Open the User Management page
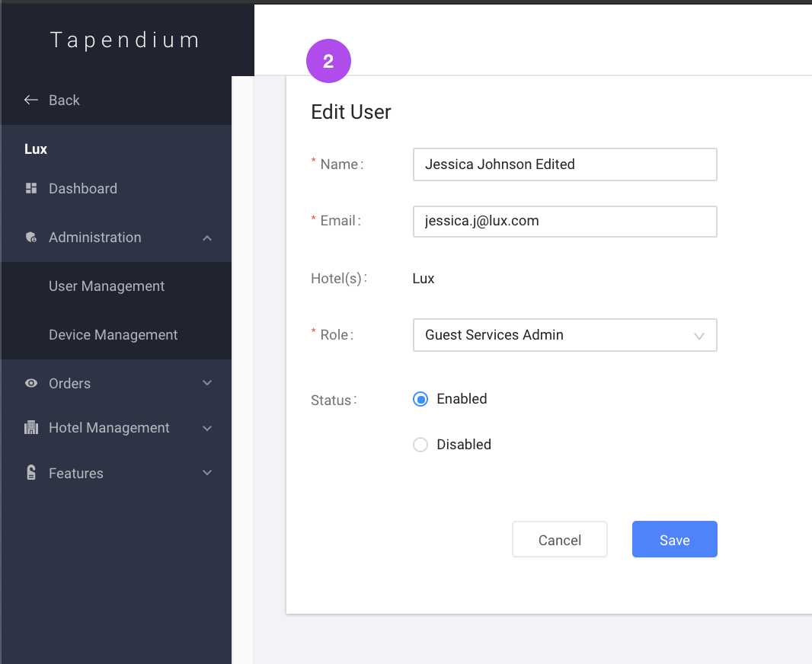 point(106,286)
